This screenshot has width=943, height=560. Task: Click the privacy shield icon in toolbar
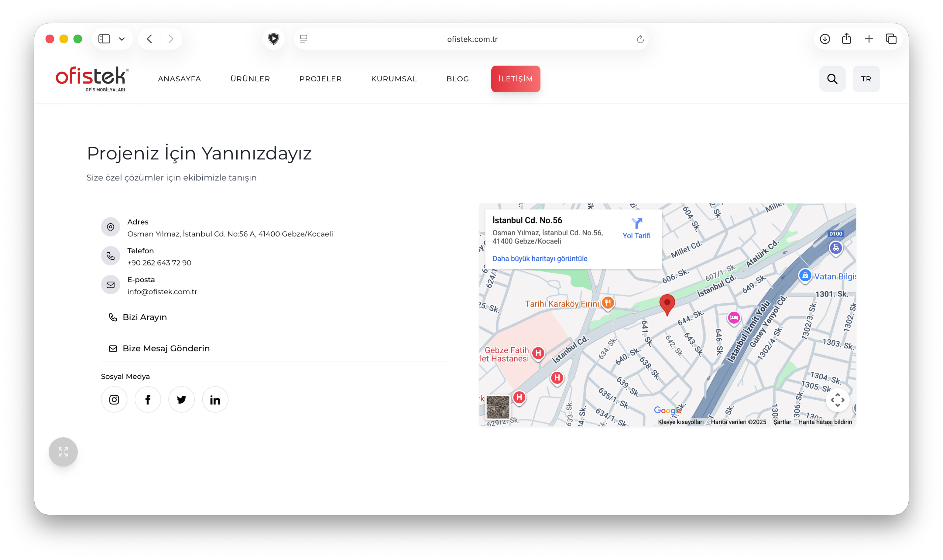pos(273,39)
